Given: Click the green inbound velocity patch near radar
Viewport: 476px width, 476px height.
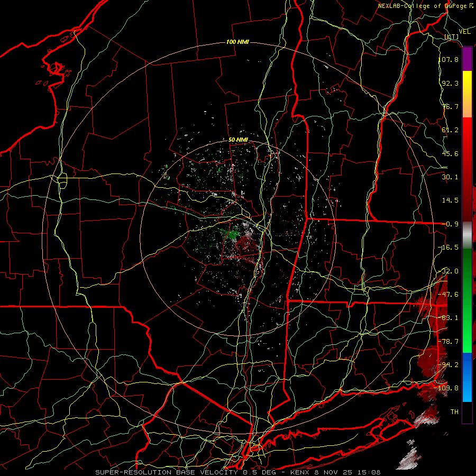Looking at the screenshot, I should point(233,235).
